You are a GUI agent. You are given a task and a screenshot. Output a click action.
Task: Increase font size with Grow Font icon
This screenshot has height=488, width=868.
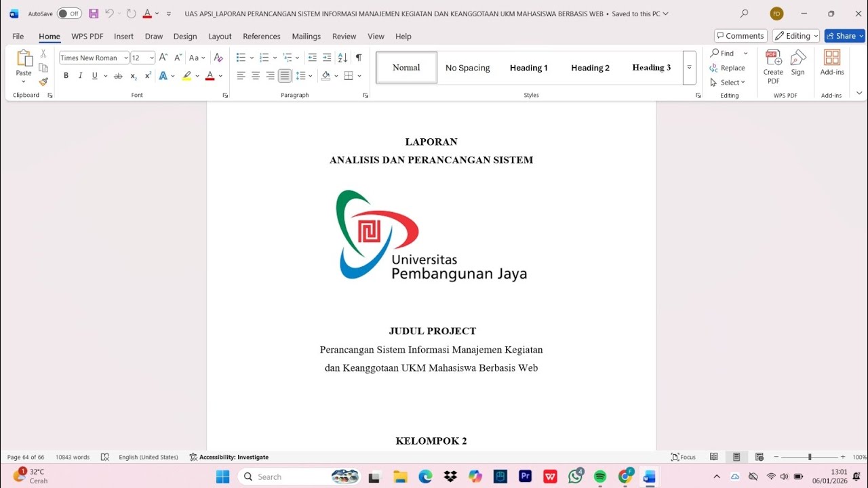pyautogui.click(x=163, y=58)
